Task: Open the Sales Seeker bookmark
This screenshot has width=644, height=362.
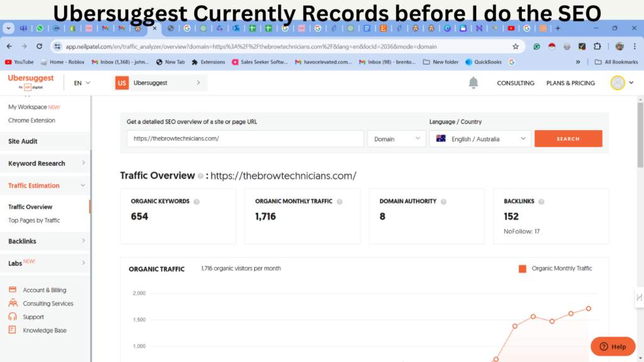Action: pos(260,62)
